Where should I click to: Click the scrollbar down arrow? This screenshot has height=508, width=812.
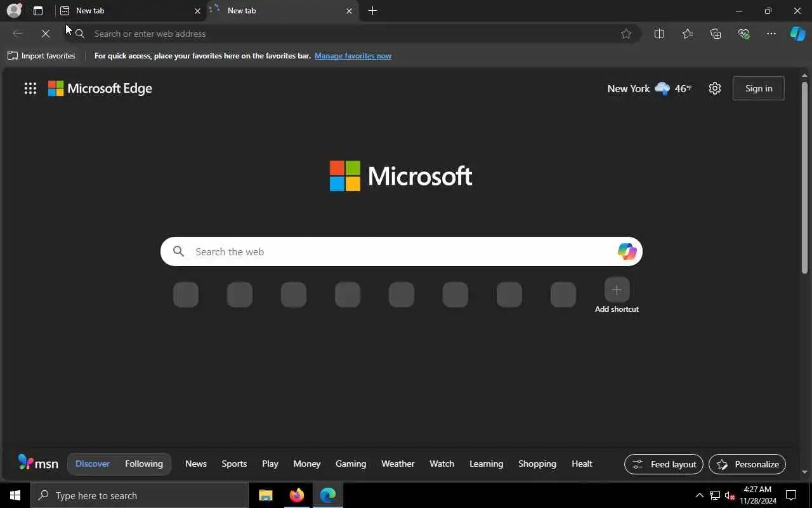804,472
